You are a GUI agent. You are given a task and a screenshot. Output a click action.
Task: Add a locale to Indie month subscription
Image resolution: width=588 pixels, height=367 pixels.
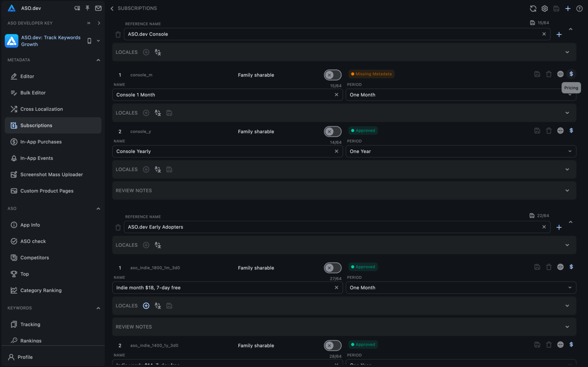[146, 306]
